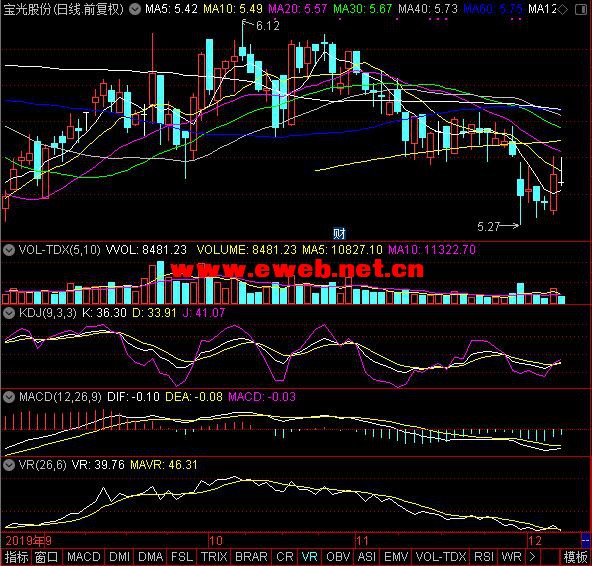The image size is (592, 566).
Task: Click the diamond icon beside MA12
Action: [x=562, y=9]
